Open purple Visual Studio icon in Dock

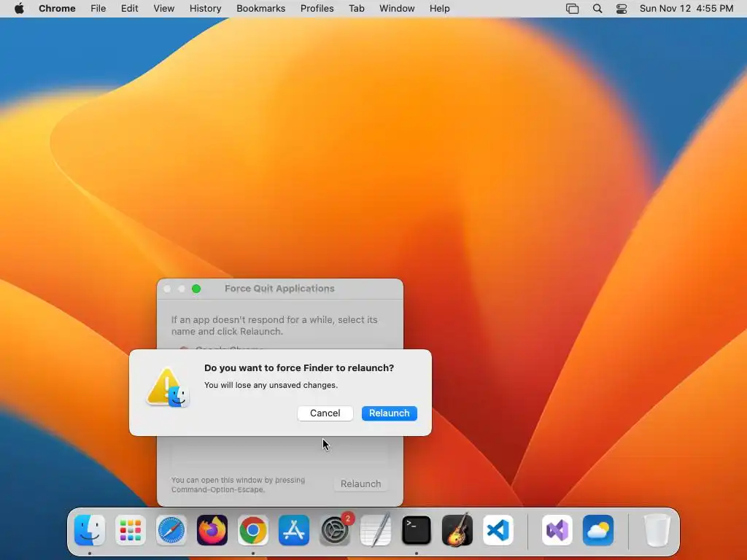pyautogui.click(x=557, y=530)
